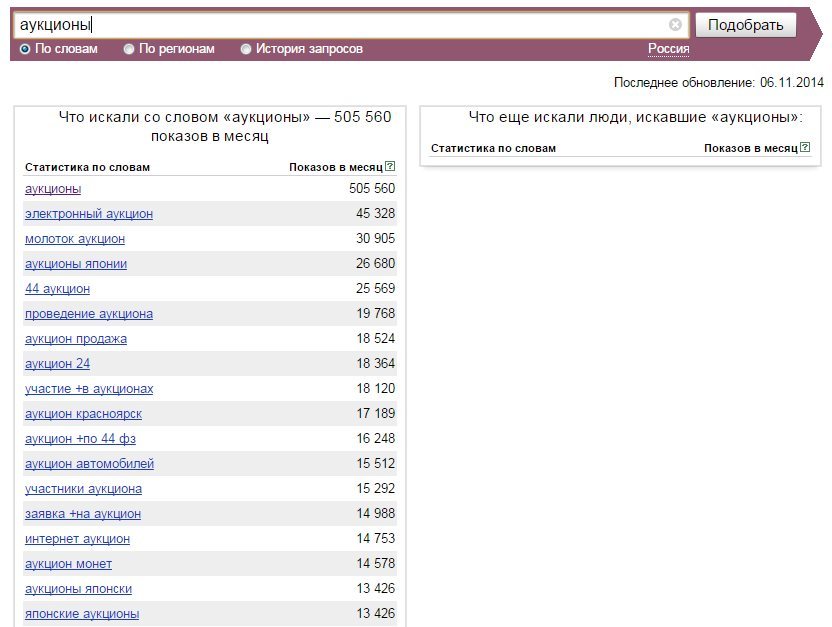Click 'Последнее обновление: 06.11.2014' text
Viewport: 832px width, 627px height.
718,82
